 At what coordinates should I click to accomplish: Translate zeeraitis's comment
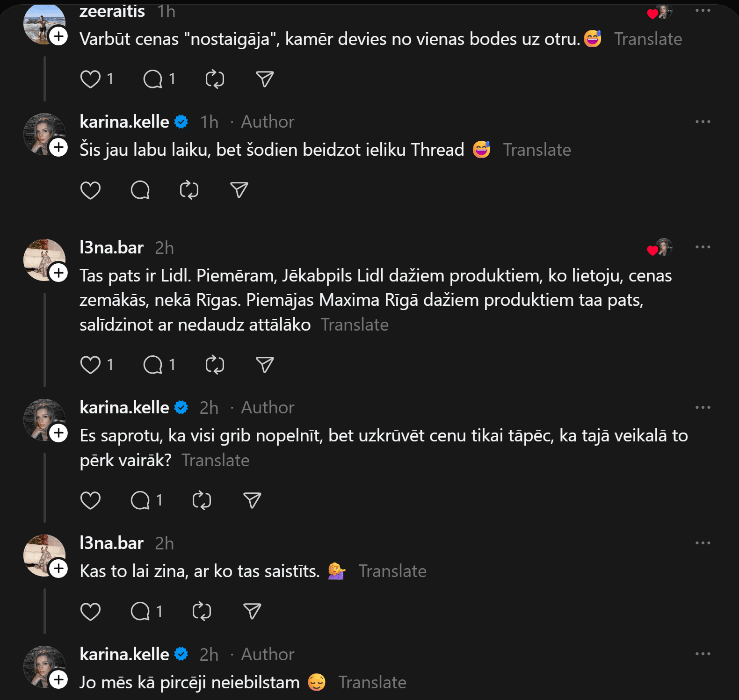[x=648, y=39]
